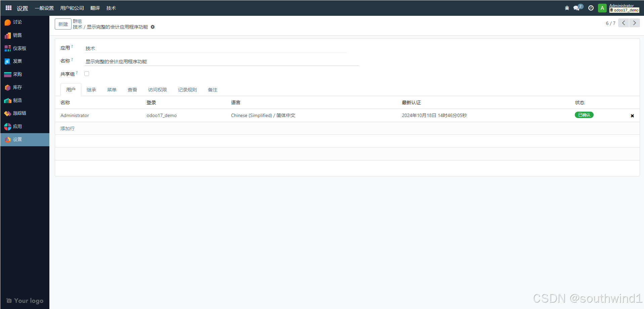Click the 6 / 7 pager counter

[x=611, y=23]
